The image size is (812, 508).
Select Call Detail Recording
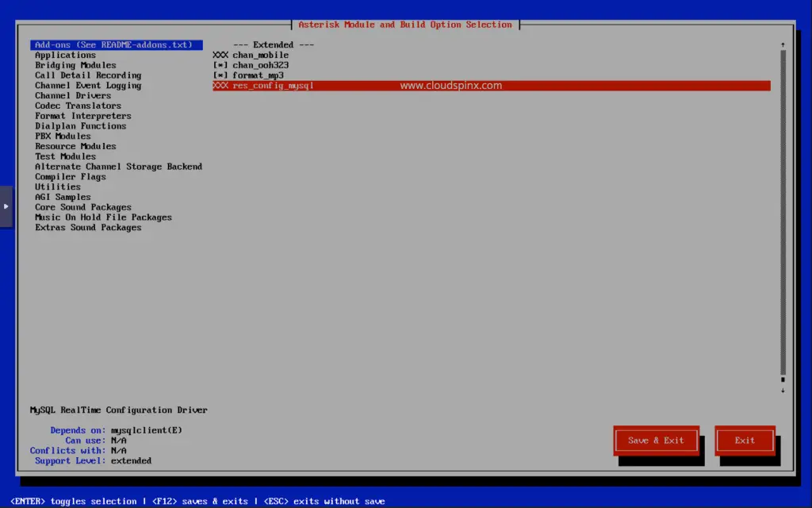pyautogui.click(x=87, y=75)
